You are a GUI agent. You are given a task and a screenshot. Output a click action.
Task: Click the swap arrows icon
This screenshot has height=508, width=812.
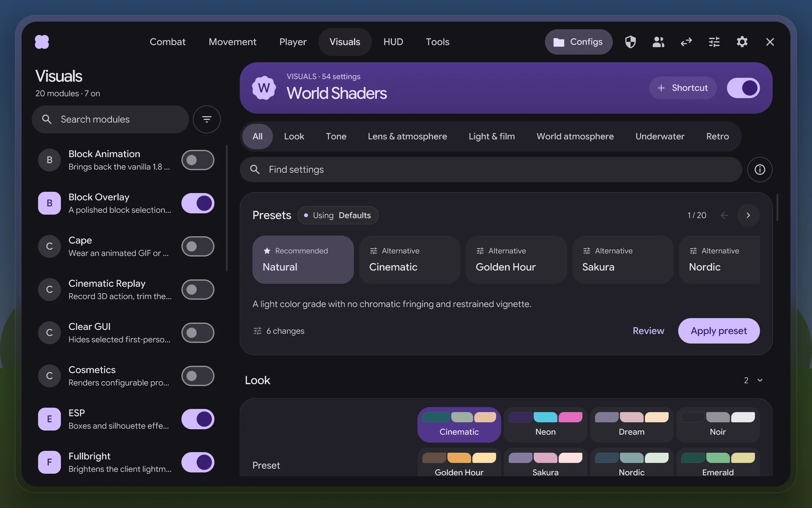point(686,42)
